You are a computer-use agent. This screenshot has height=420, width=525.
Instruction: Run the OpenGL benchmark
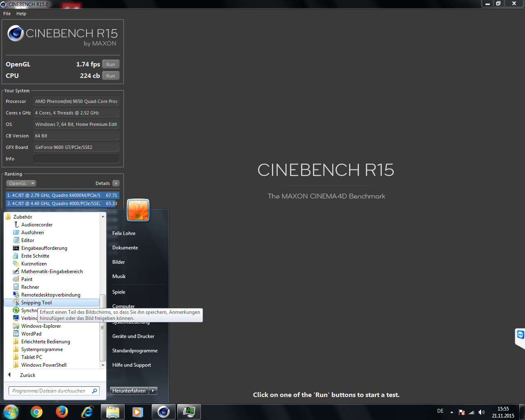pos(111,64)
